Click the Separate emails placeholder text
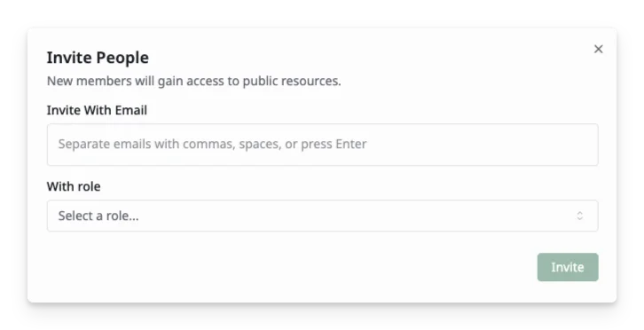 [x=212, y=145]
